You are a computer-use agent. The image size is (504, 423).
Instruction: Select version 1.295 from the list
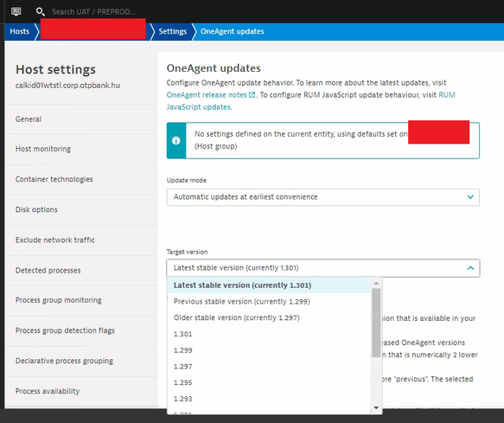tap(270, 382)
